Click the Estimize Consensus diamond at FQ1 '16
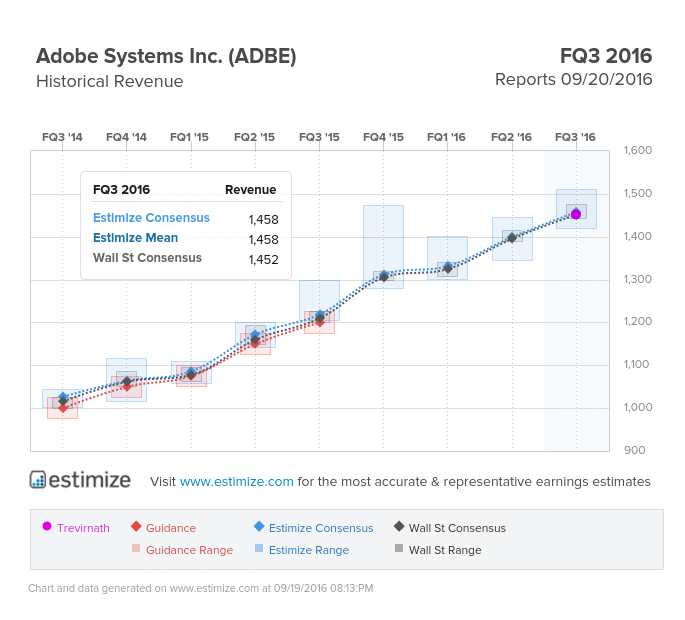 click(x=448, y=265)
